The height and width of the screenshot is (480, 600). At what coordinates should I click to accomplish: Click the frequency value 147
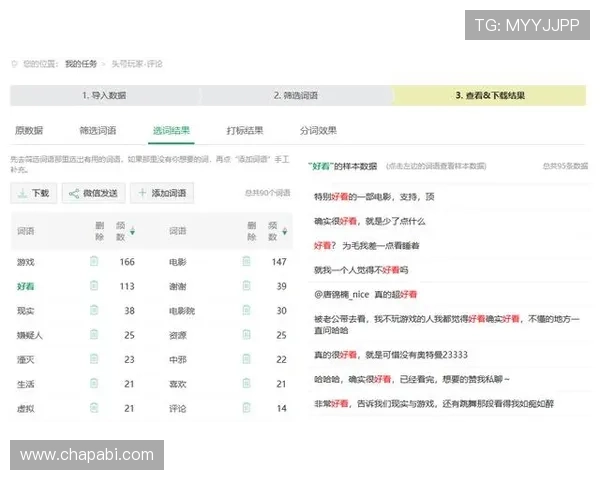pos(279,262)
